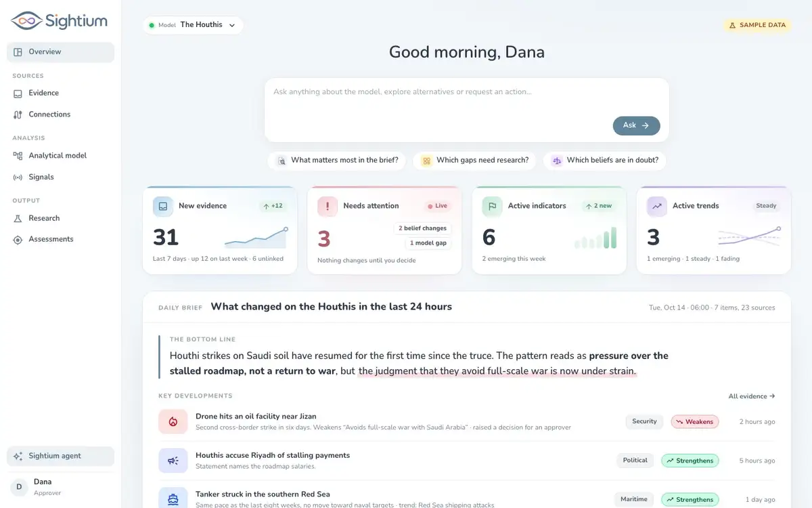Screen dimensions: 812x508
Task: Click the Evidence inbox icon
Action: (x=18, y=93)
